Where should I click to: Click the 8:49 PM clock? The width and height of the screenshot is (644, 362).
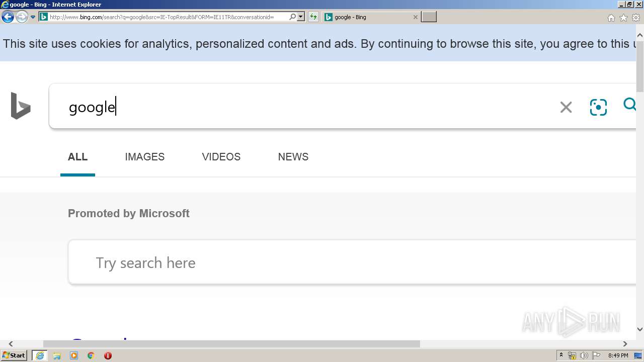pos(618,355)
